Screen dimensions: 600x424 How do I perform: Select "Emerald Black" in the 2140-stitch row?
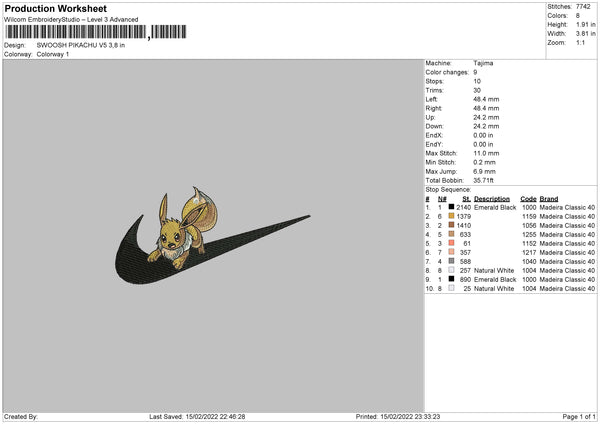tap(495, 207)
